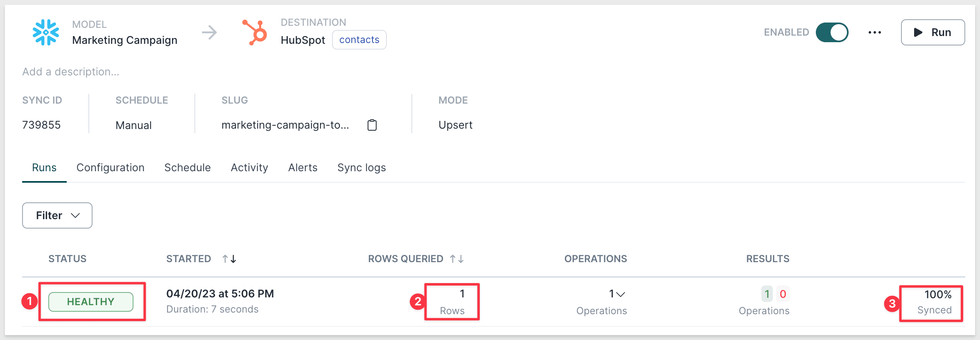Select the Schedule tab

(187, 168)
